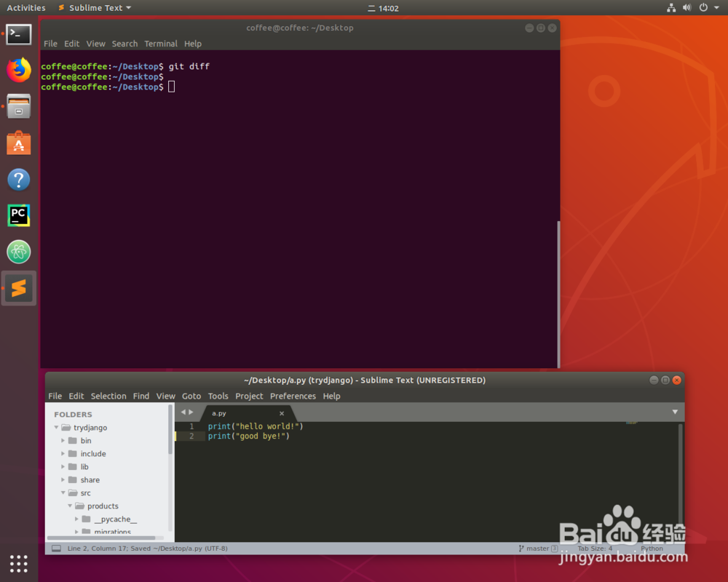The height and width of the screenshot is (582, 728).
Task: Select Sublime Text dock icon
Action: (x=19, y=288)
